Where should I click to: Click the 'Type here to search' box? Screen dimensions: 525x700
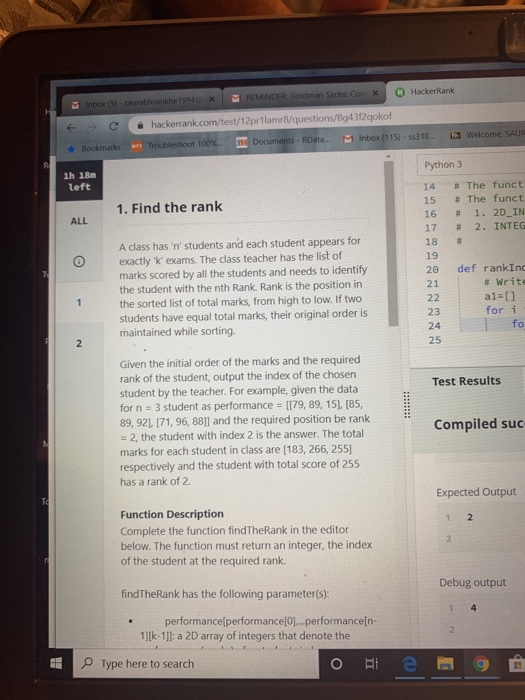[196, 663]
